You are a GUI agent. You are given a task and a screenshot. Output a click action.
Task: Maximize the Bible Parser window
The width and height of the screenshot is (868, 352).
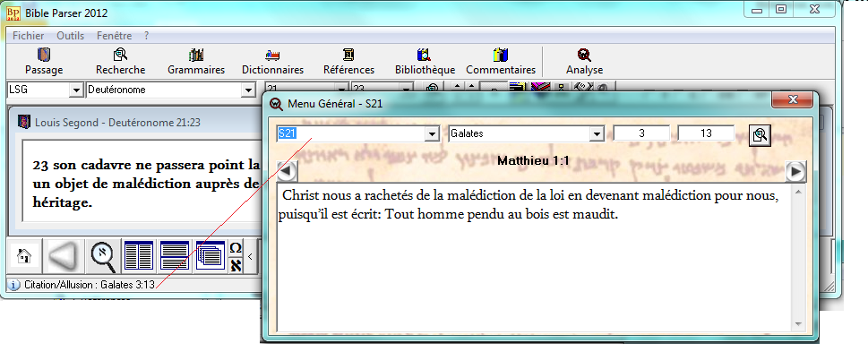pos(781,9)
